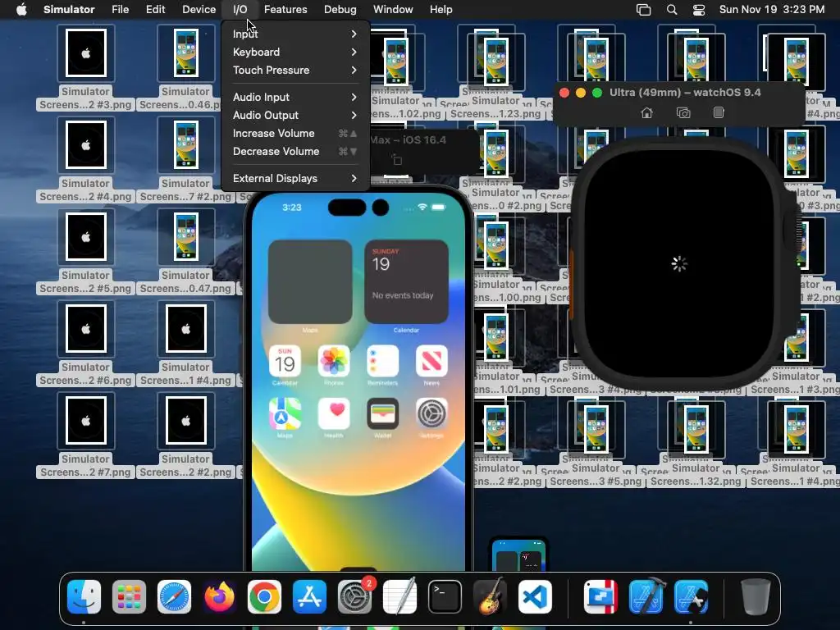This screenshot has height=630, width=840.
Task: Click the date and time in menu bar
Action: [771, 10]
